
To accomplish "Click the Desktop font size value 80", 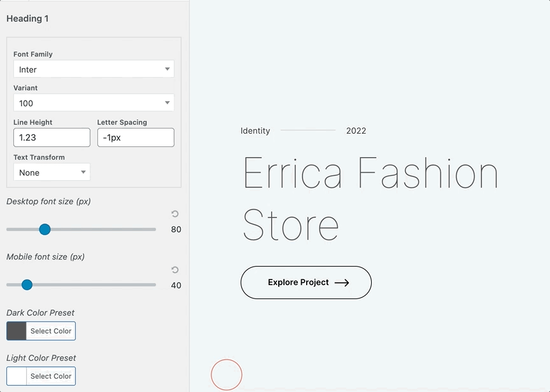I will (x=176, y=230).
